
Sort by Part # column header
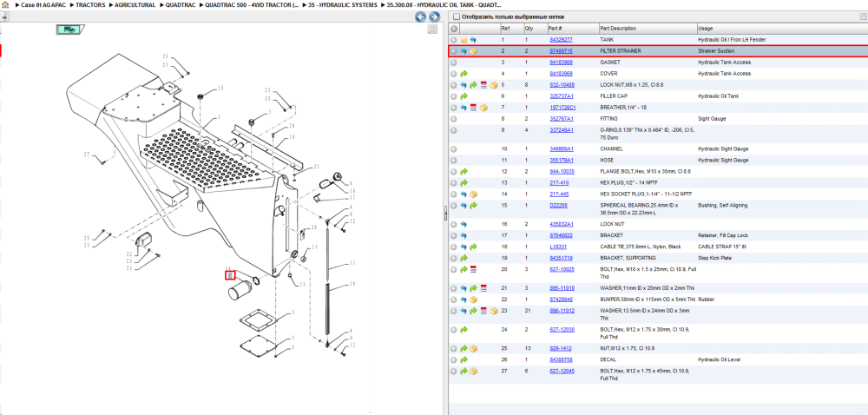(x=572, y=29)
